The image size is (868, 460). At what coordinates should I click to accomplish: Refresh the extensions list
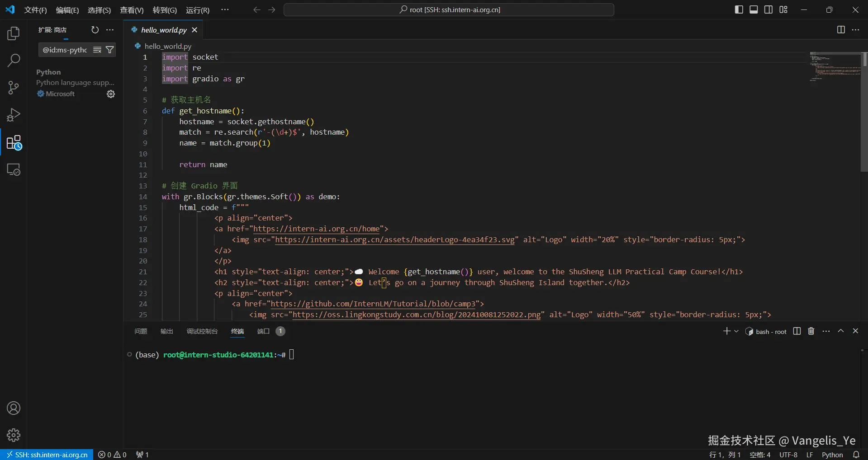[x=95, y=30]
